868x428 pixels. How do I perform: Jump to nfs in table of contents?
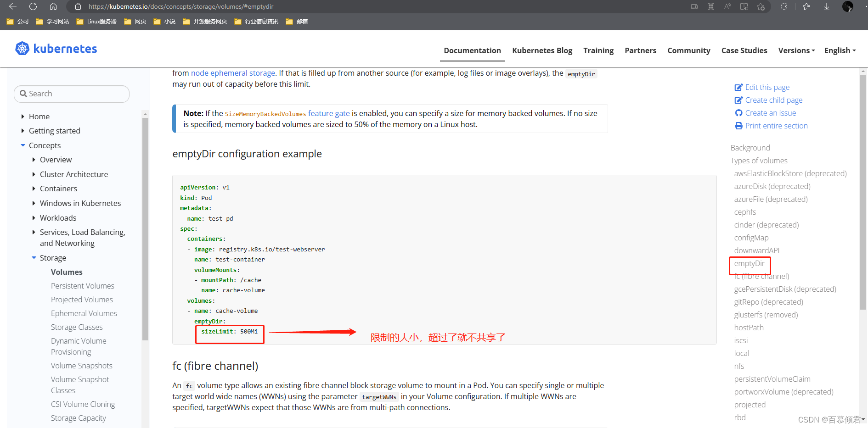[x=739, y=366]
